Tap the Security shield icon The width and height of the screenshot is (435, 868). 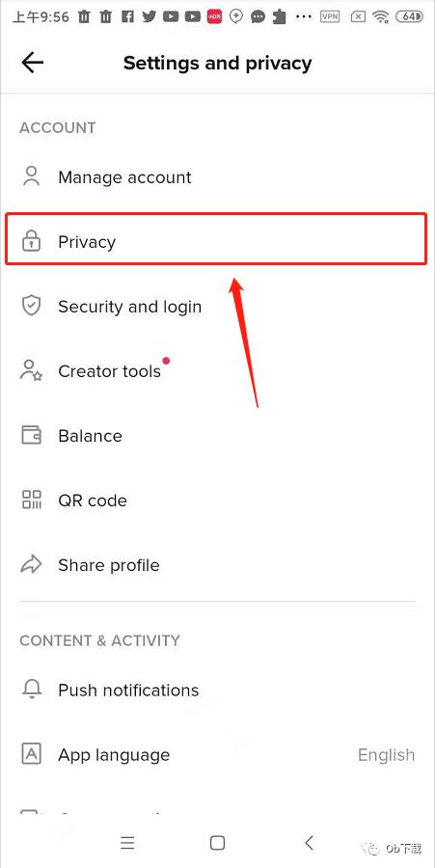tap(32, 306)
